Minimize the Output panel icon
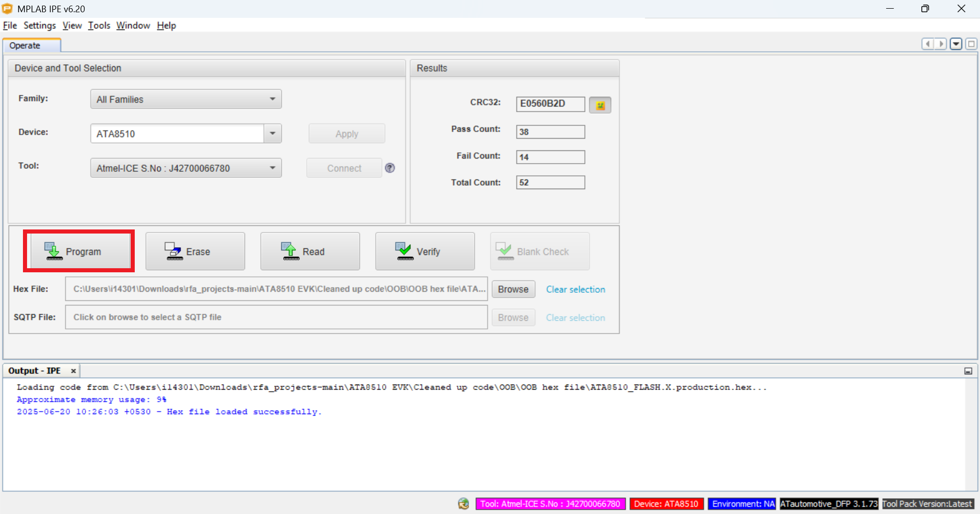Viewport: 980px width, 514px height. click(x=968, y=371)
